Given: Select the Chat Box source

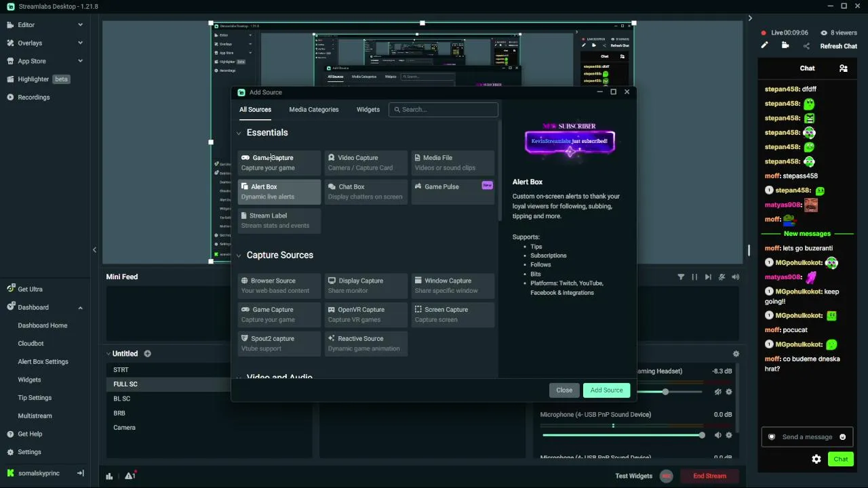Looking at the screenshot, I should [x=366, y=192].
